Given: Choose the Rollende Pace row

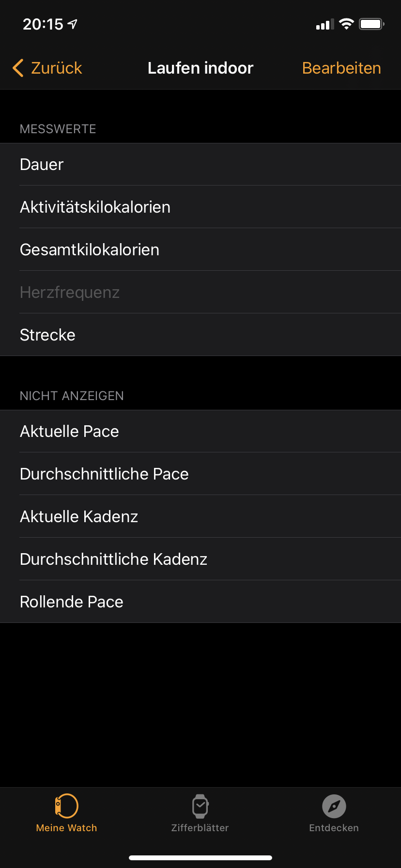Looking at the screenshot, I should click(x=200, y=602).
